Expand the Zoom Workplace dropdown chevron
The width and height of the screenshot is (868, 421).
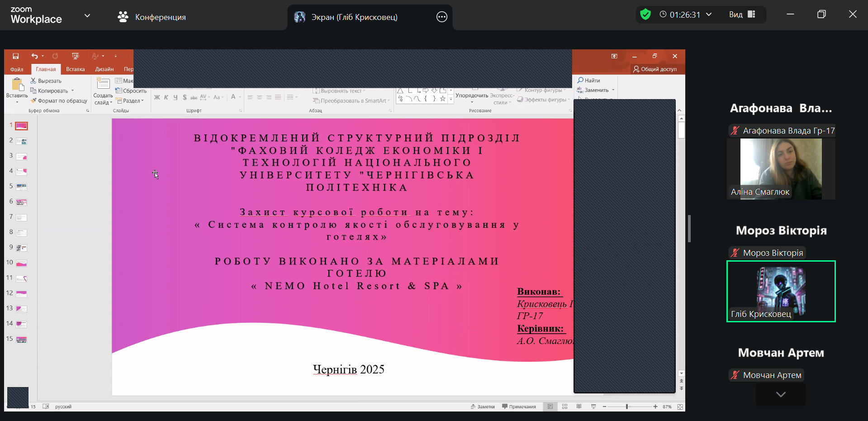point(87,16)
